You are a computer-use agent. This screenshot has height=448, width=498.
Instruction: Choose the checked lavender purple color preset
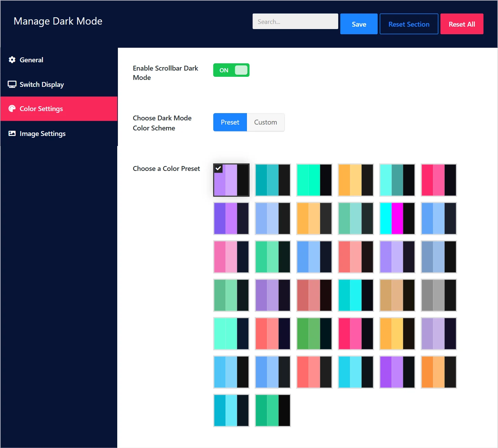click(x=231, y=180)
